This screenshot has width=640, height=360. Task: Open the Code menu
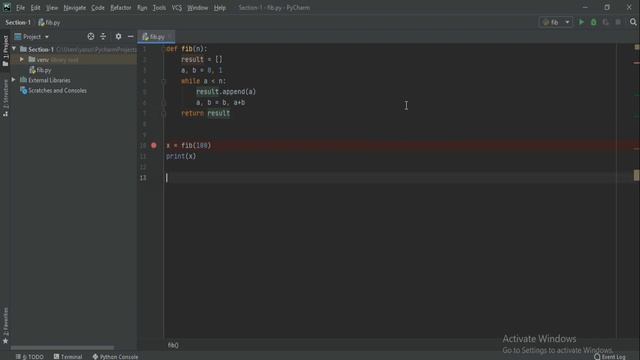coord(98,8)
